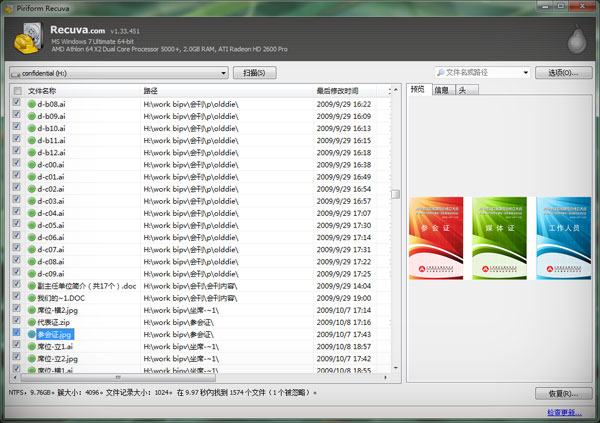This screenshot has width=600, height=423.
Task: Click green status dot for d-c06.ai
Action: (32, 237)
